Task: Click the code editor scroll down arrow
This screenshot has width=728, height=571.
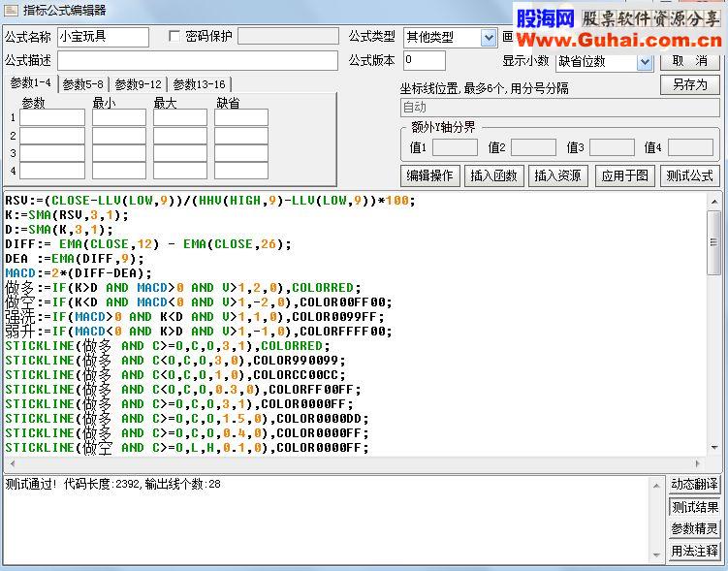Action: (714, 448)
